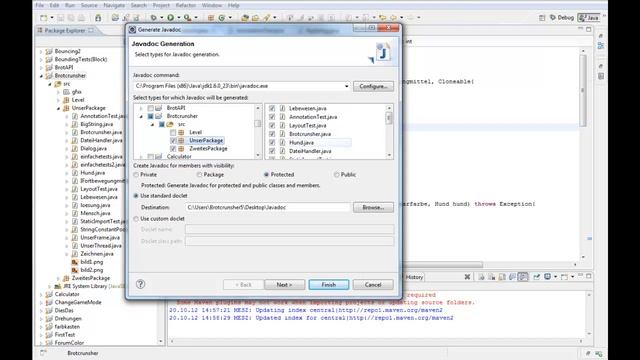
Task: Select the Public visibility radio button
Action: (x=336, y=175)
